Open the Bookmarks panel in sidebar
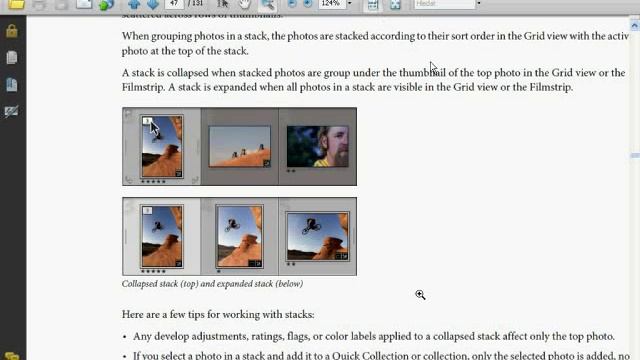This screenshot has height=360, width=640. (12, 84)
